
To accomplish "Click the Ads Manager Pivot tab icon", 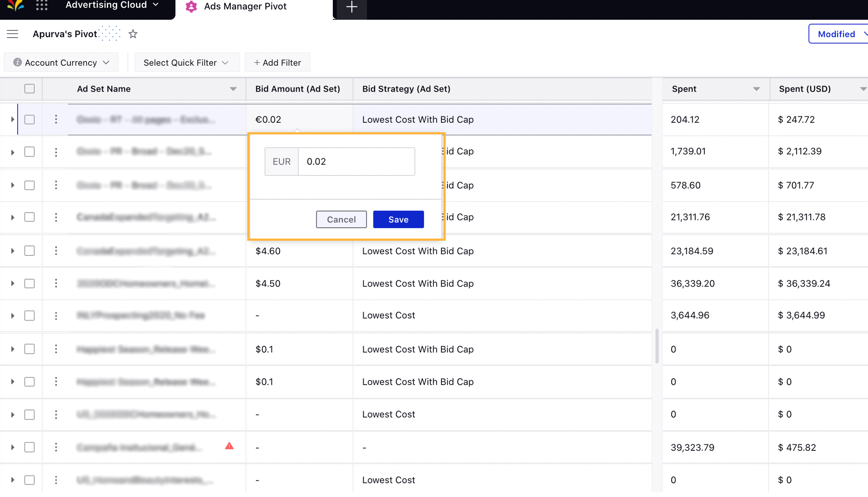I will click(191, 7).
